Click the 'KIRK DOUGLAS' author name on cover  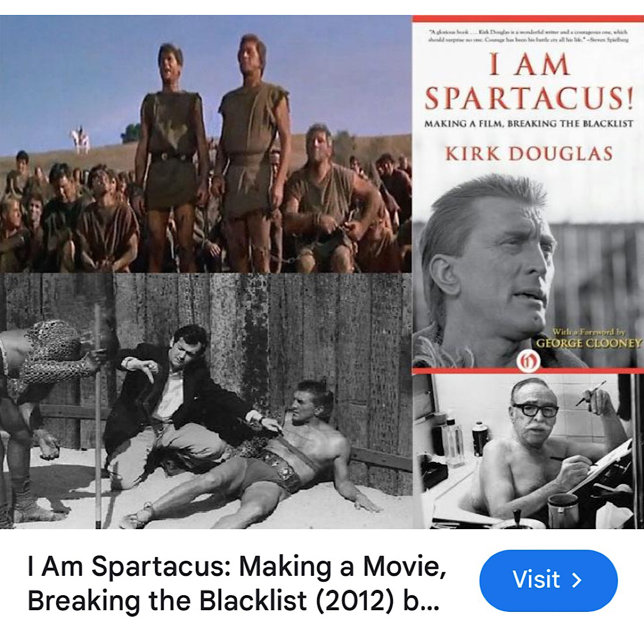point(529,153)
